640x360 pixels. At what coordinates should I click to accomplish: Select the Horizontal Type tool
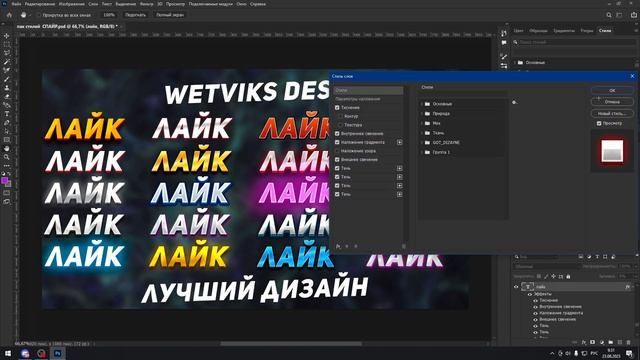[x=7, y=114]
